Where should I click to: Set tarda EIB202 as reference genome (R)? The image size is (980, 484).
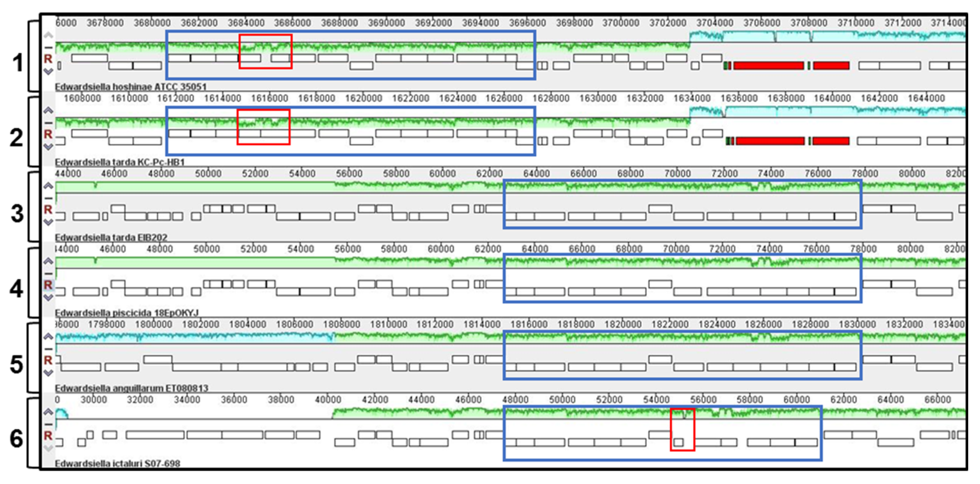coord(48,209)
